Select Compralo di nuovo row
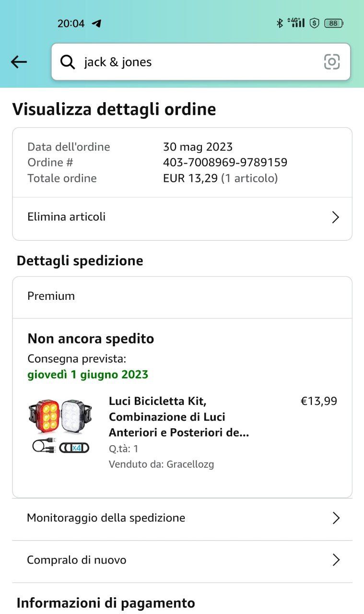The width and height of the screenshot is (364, 614). click(77, 560)
